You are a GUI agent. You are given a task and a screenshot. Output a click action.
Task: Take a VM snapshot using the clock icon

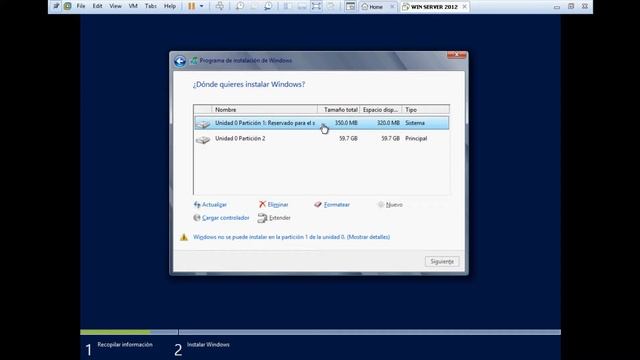click(240, 6)
